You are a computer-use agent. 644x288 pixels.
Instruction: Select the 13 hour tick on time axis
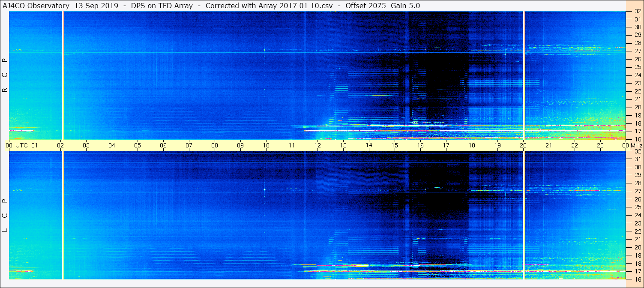coord(343,145)
